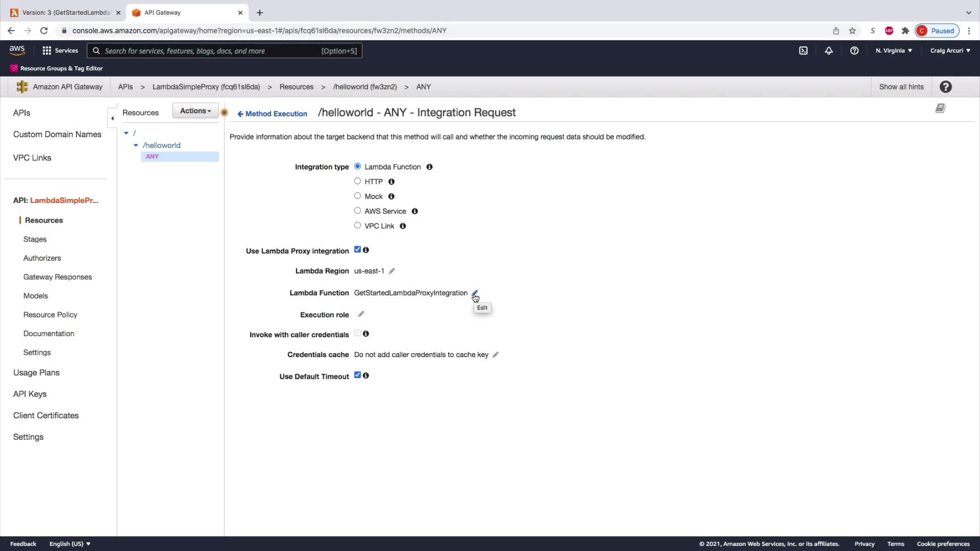Collapse the /helloworld tree node
Image resolution: width=980 pixels, height=551 pixels.
tap(136, 146)
